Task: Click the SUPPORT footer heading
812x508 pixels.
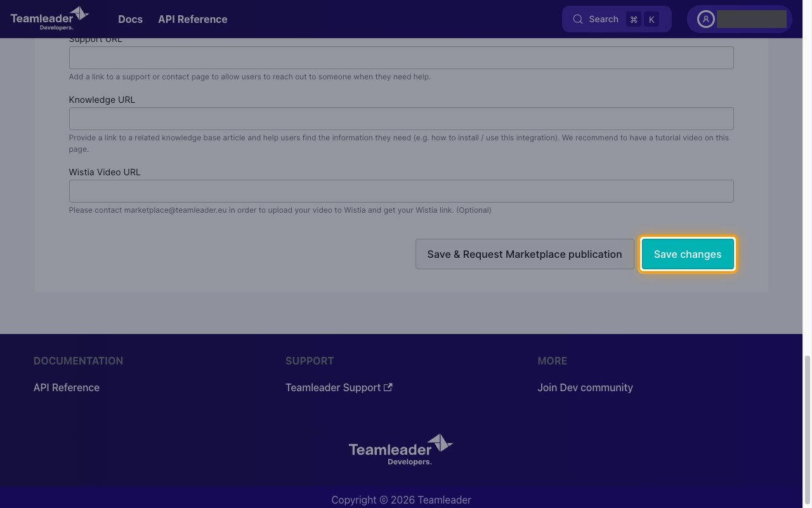Action: pyautogui.click(x=310, y=361)
